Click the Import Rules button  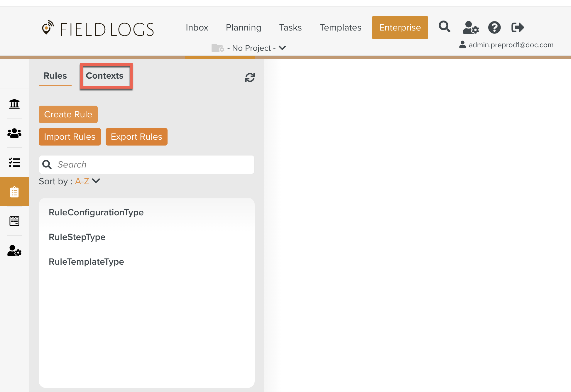coord(70,137)
